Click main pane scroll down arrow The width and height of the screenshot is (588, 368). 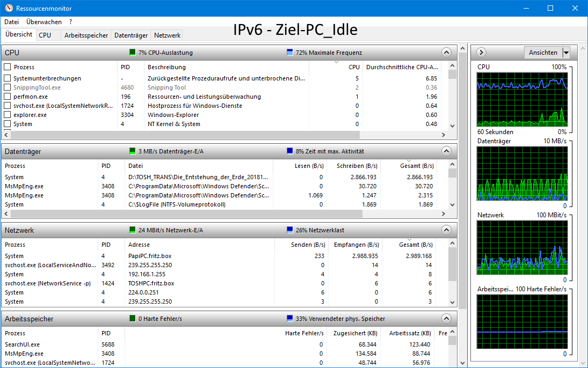[x=463, y=363]
